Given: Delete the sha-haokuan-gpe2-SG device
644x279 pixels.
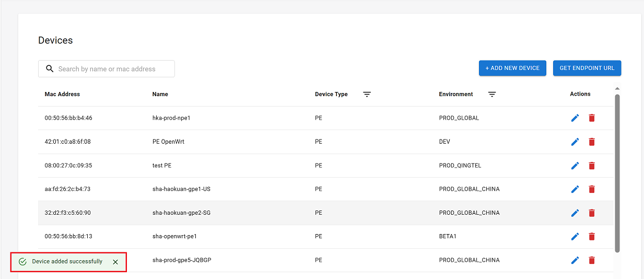Looking at the screenshot, I should pyautogui.click(x=592, y=213).
